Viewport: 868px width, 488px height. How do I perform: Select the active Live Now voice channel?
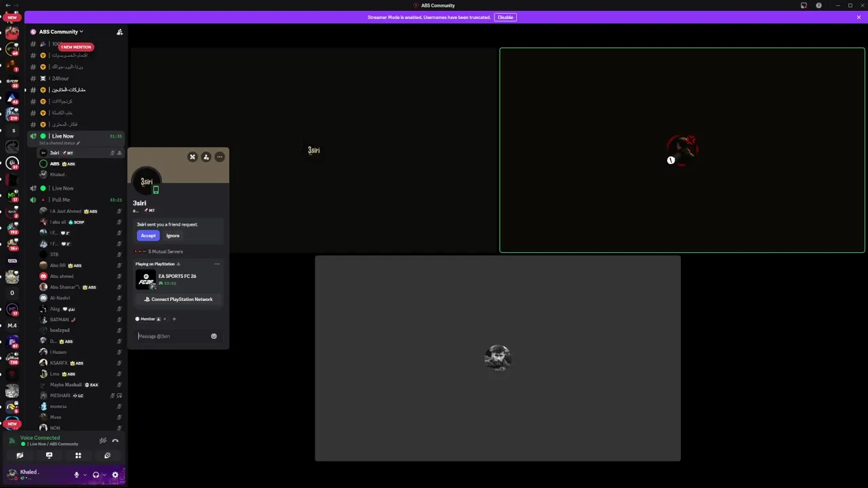[x=75, y=136]
